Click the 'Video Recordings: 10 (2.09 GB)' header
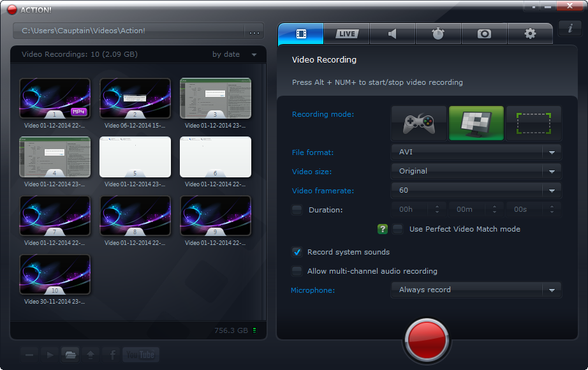 click(x=80, y=54)
